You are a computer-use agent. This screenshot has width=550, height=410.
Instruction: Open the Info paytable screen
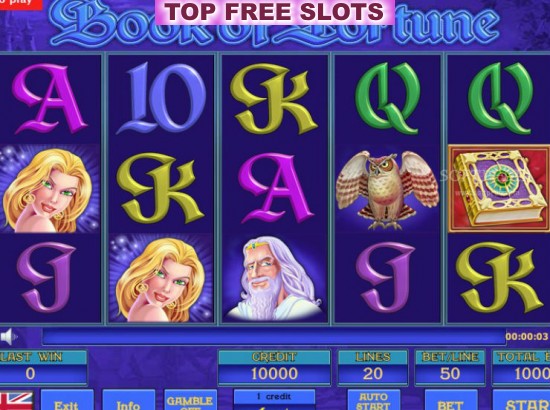128,400
